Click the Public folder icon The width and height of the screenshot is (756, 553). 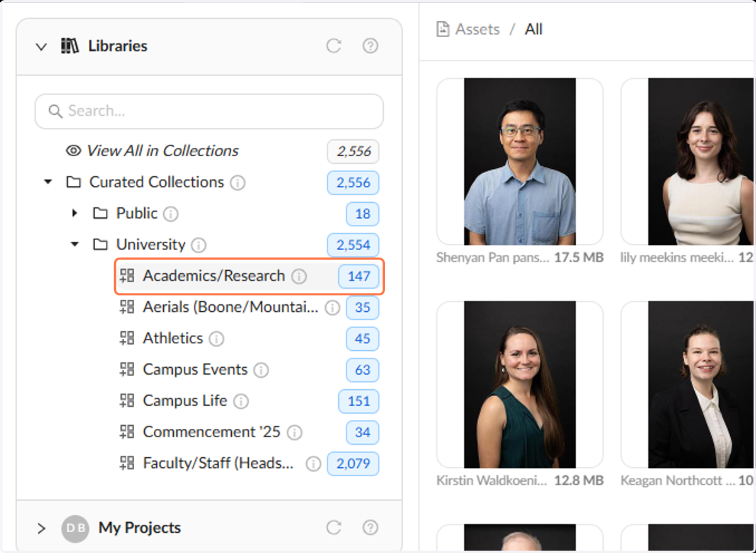click(x=100, y=213)
